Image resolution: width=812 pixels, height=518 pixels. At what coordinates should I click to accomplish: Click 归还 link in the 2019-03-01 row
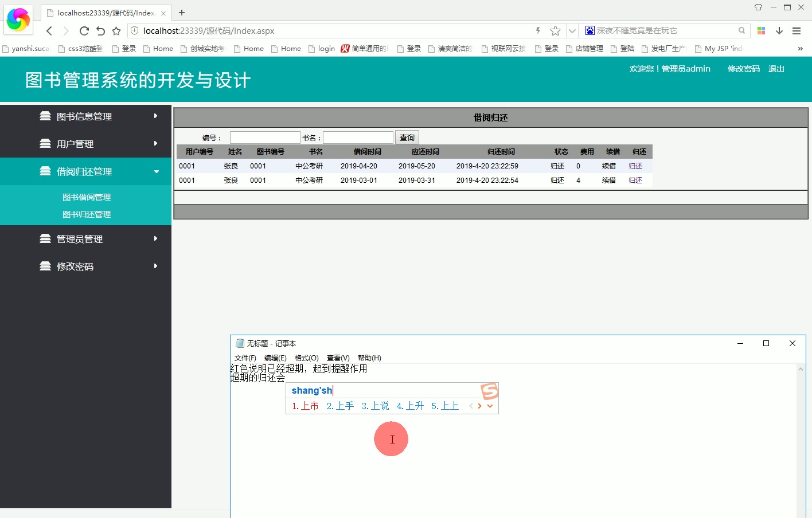635,180
